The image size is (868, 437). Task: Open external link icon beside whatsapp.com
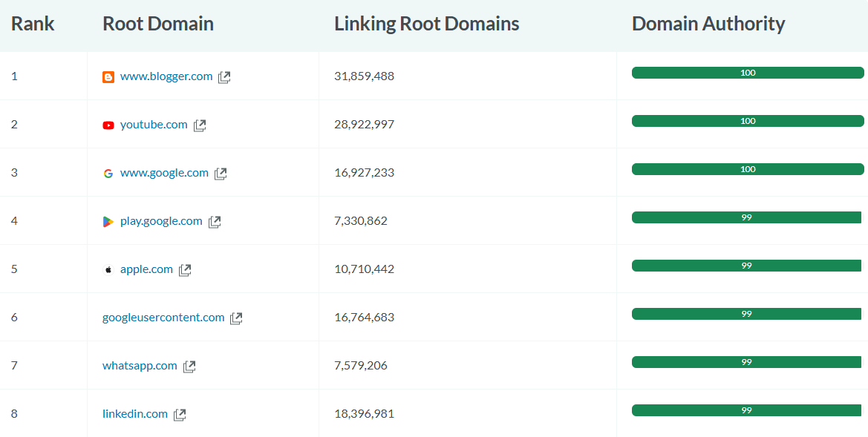[x=189, y=366]
